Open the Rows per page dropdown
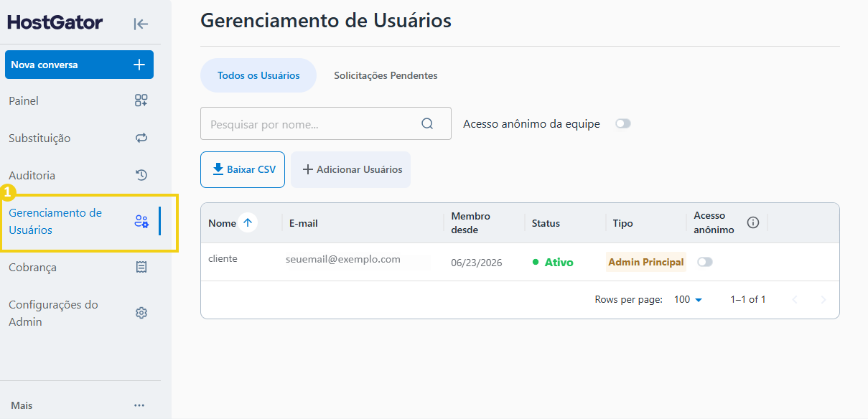Viewport: 868px width, 419px height. [x=688, y=300]
